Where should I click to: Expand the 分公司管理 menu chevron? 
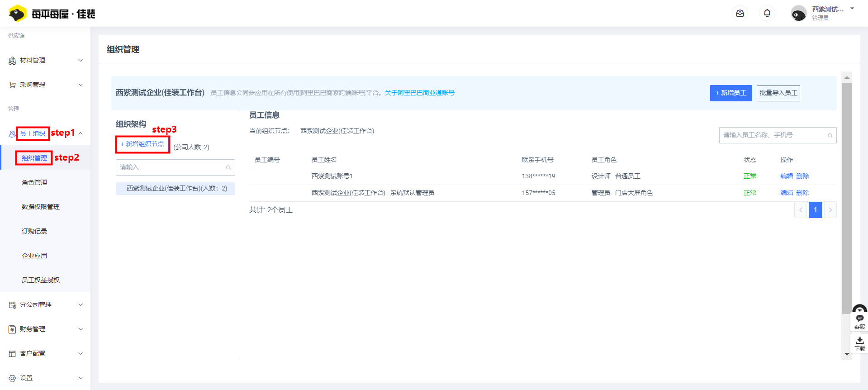81,305
